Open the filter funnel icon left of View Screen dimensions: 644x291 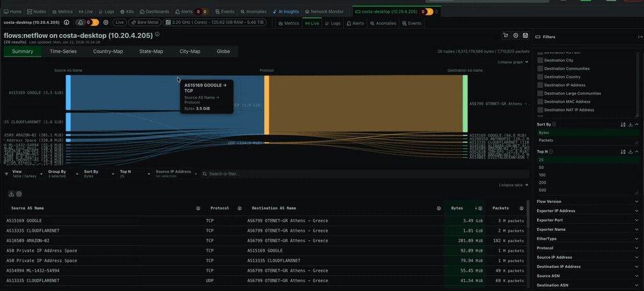pyautogui.click(x=6, y=174)
